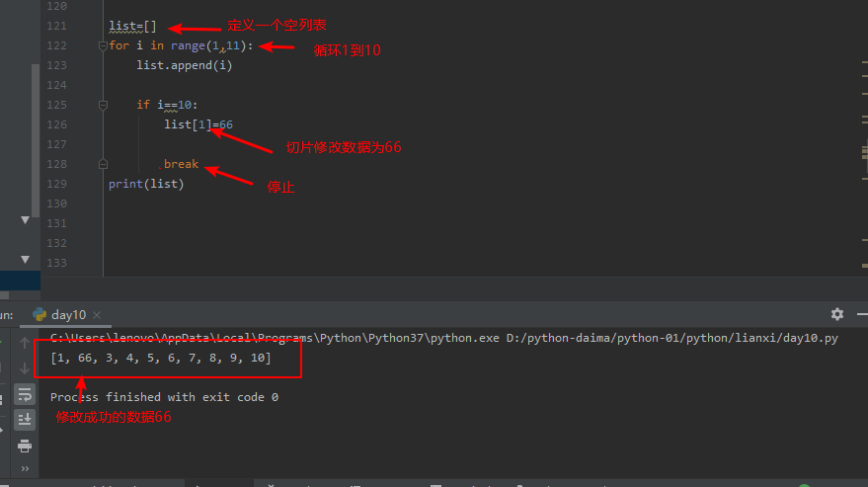The width and height of the screenshot is (868, 487).
Task: Click the left panel vertical scrollbar
Action: point(36,140)
